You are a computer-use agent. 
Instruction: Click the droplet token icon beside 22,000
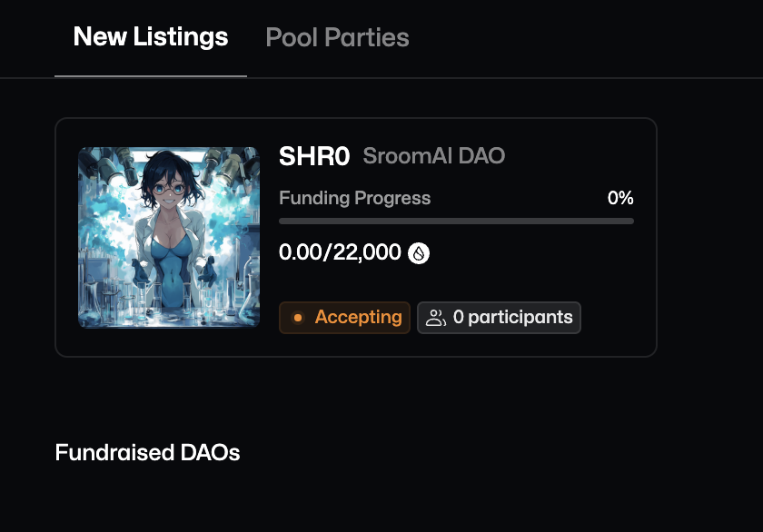click(x=419, y=253)
